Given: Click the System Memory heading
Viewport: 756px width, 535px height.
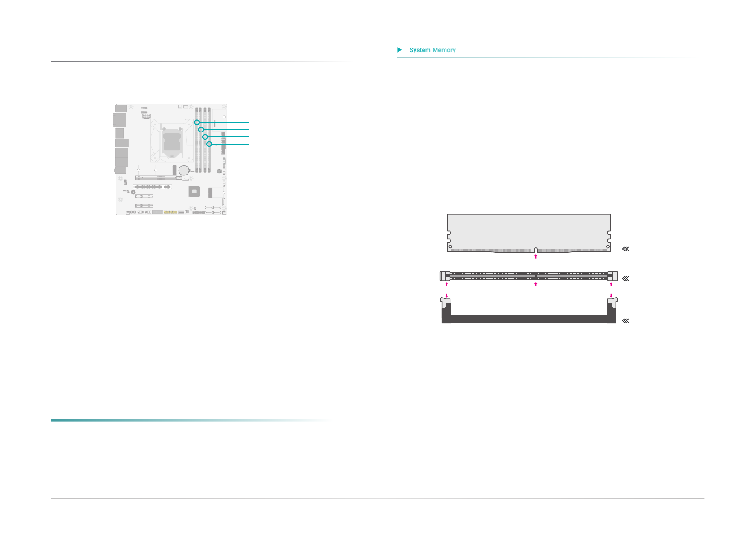Looking at the screenshot, I should pyautogui.click(x=432, y=50).
